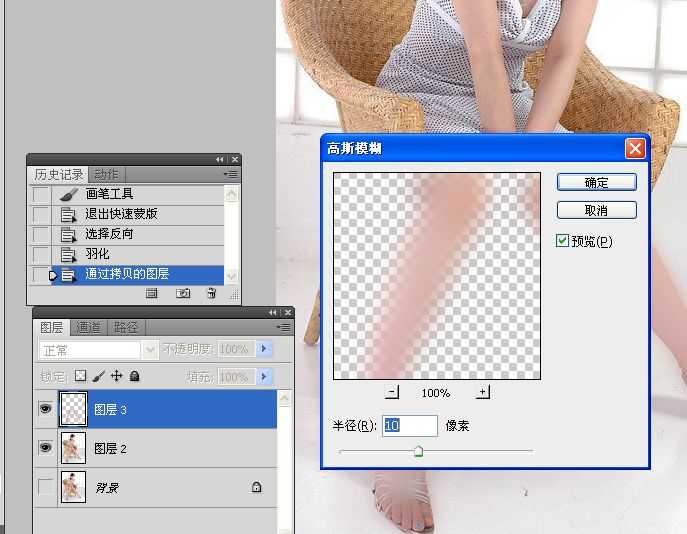
Task: Click brush icon beside 画笔工具 state
Action: click(x=68, y=194)
